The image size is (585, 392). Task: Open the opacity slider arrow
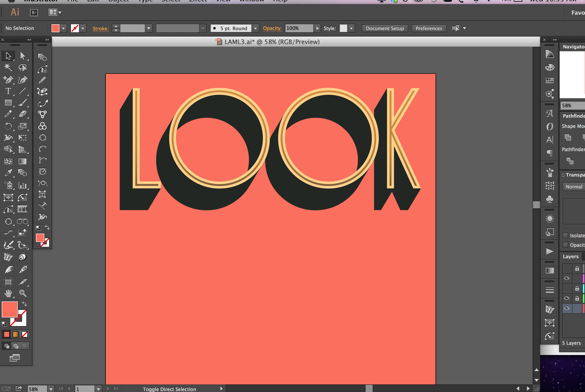click(317, 28)
